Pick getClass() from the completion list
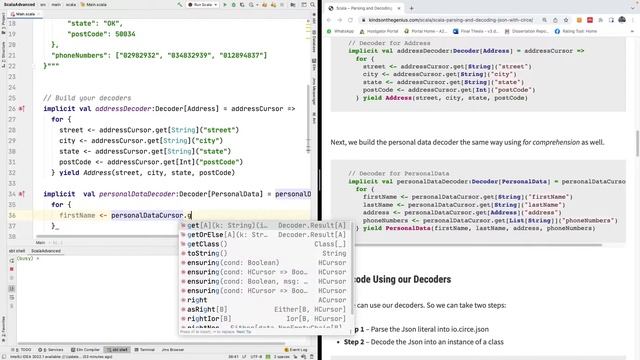The width and height of the screenshot is (640, 360). [x=265, y=244]
